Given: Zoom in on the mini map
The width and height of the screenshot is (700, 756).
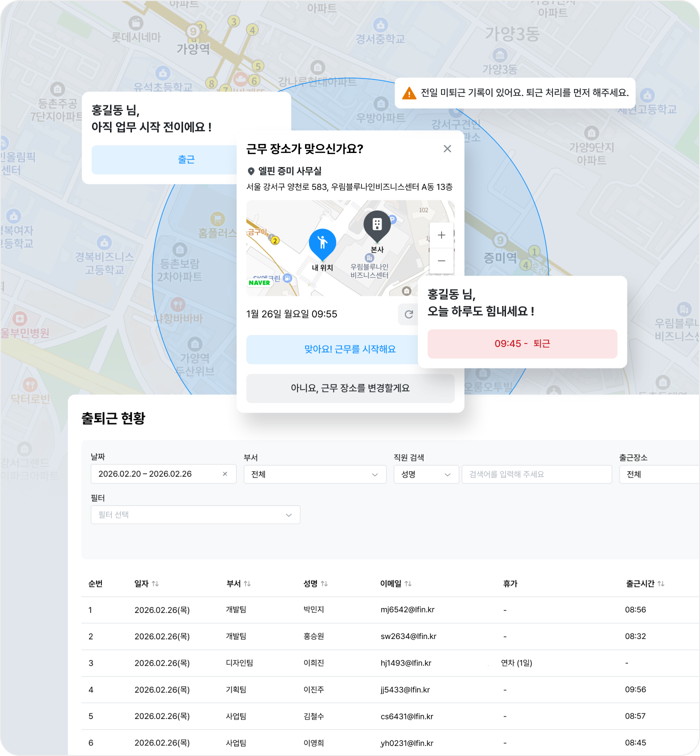Looking at the screenshot, I should [441, 235].
